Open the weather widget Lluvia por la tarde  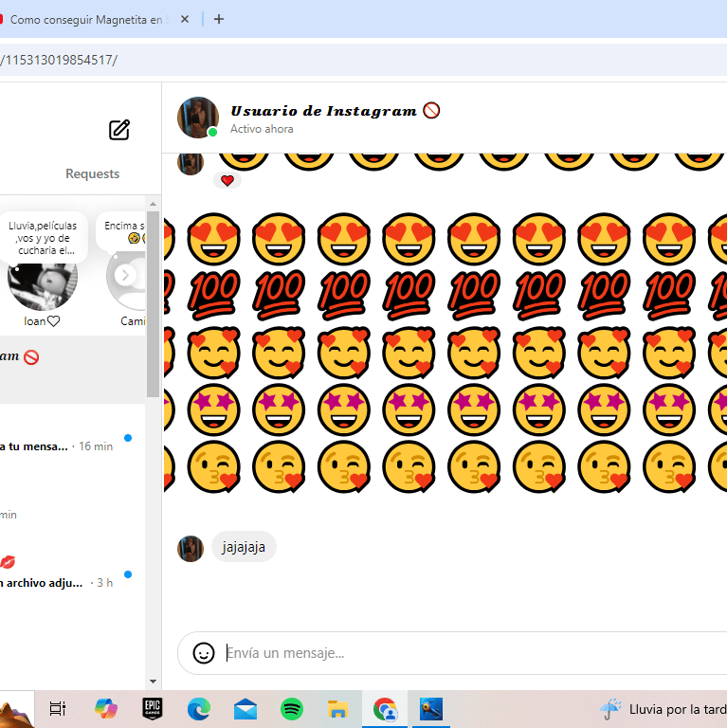pos(663,709)
